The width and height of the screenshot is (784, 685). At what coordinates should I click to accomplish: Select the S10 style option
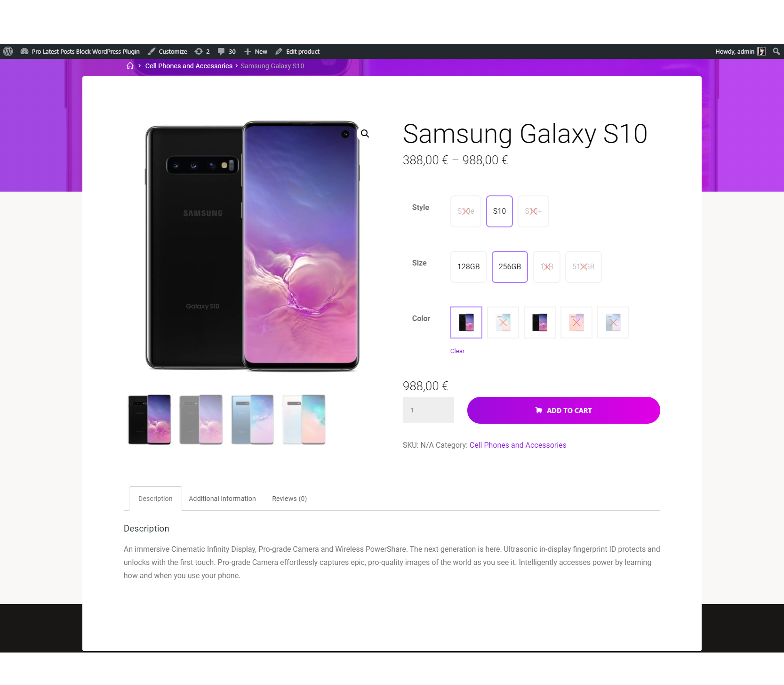coord(499,211)
